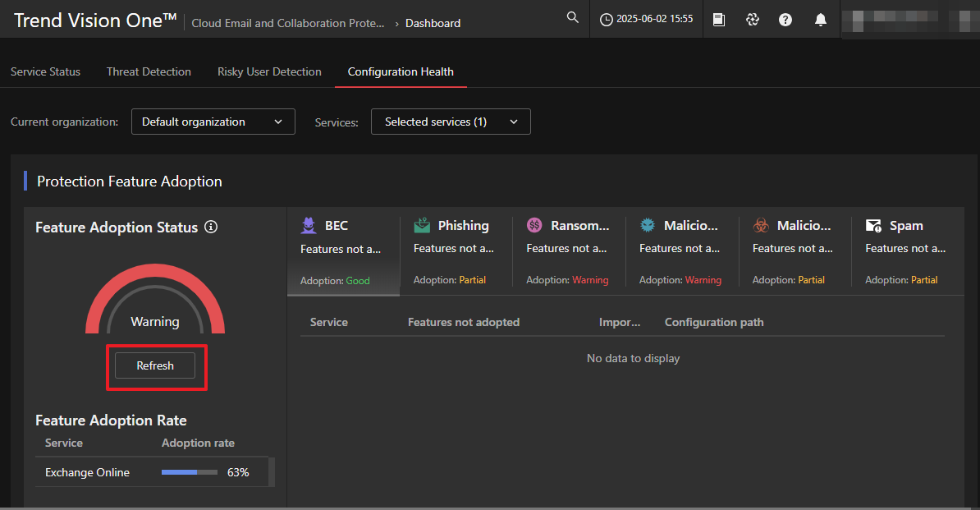The image size is (980, 510).
Task: Open the help question mark icon
Action: 785,20
